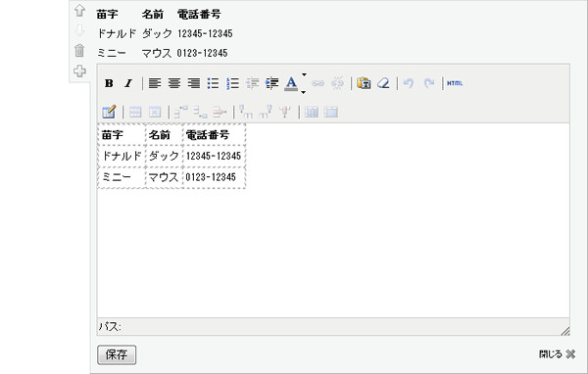588x374 pixels.
Task: Click マウス cell in editor table
Action: (165, 177)
